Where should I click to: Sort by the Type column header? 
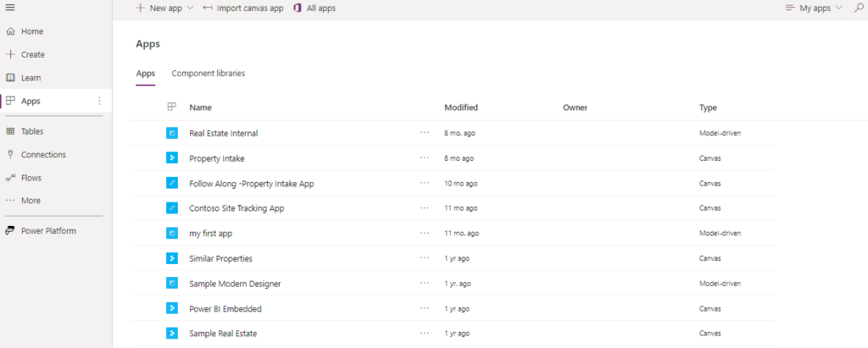click(708, 108)
